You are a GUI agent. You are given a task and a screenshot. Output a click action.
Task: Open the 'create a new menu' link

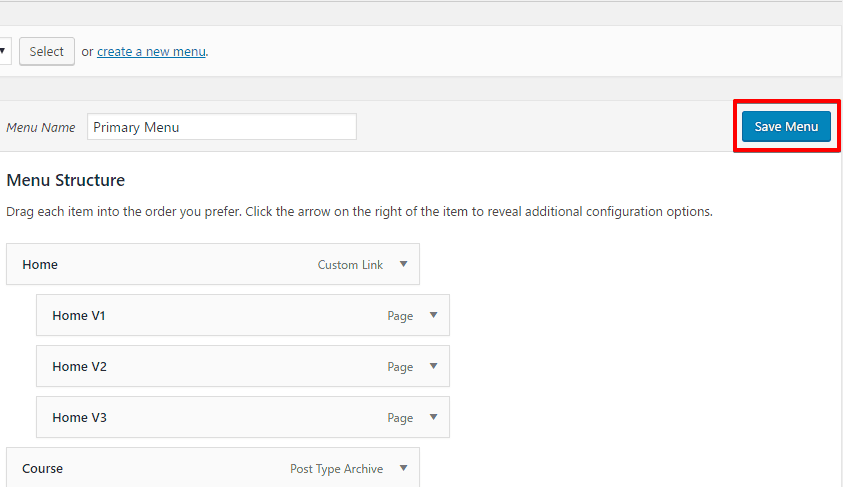151,52
